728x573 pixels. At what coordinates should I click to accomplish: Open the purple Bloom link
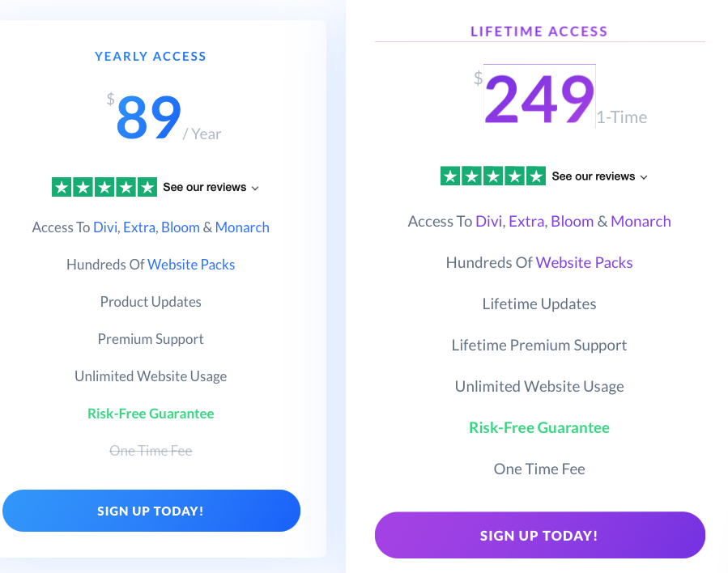pyautogui.click(x=572, y=221)
